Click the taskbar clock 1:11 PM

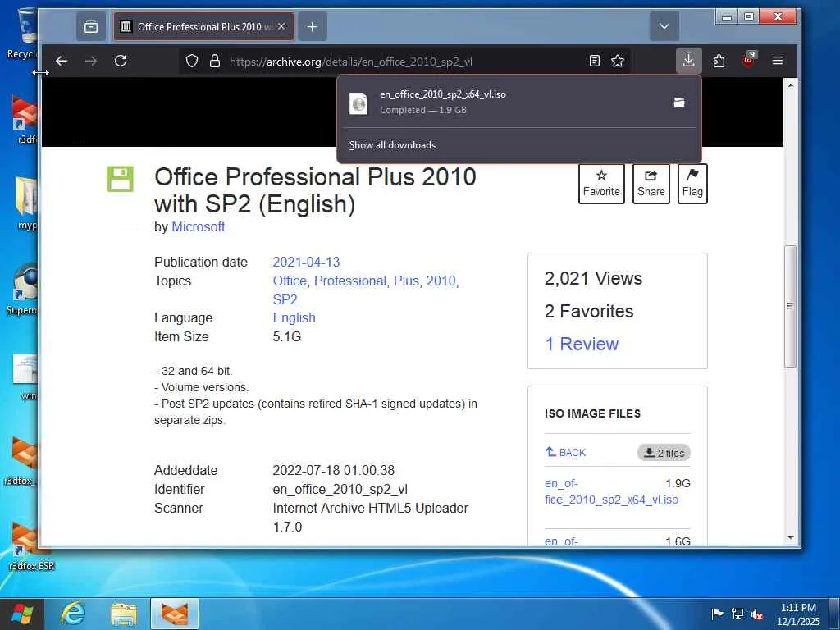797,614
